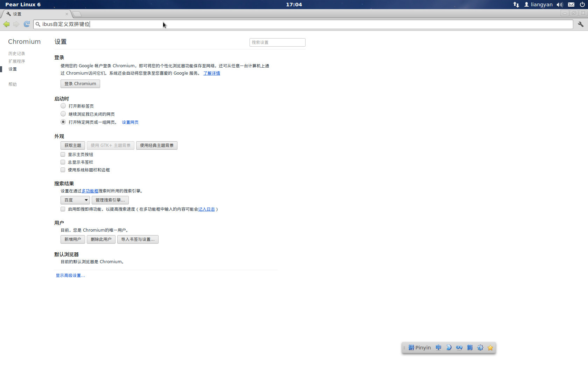Open IME preferences gear icon
The width and height of the screenshot is (588, 368).
click(x=480, y=348)
